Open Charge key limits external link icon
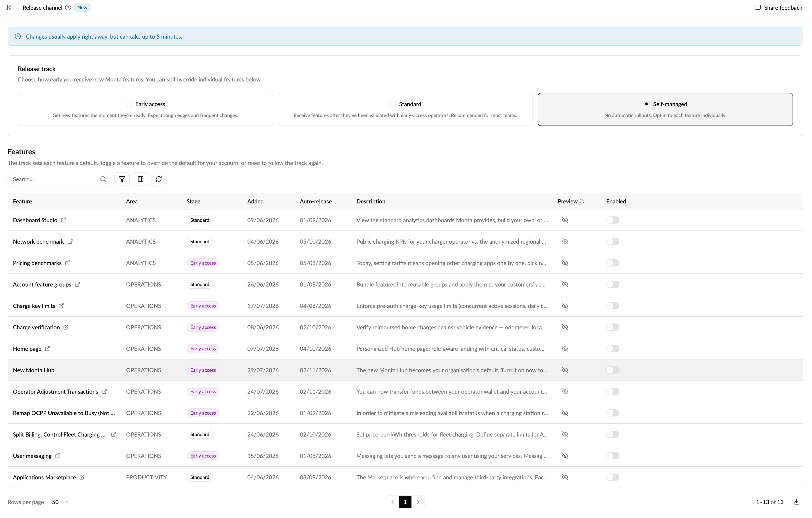 click(61, 306)
